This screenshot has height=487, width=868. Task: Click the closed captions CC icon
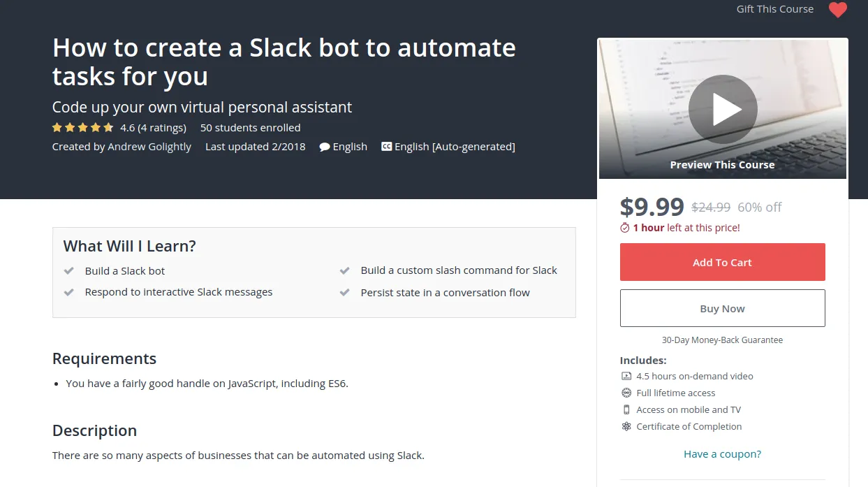pos(386,147)
